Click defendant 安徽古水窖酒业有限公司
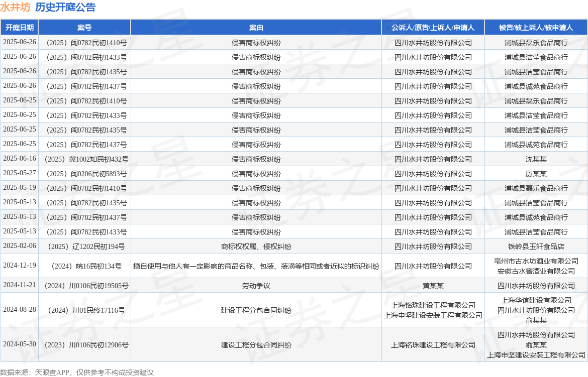 coord(536,271)
